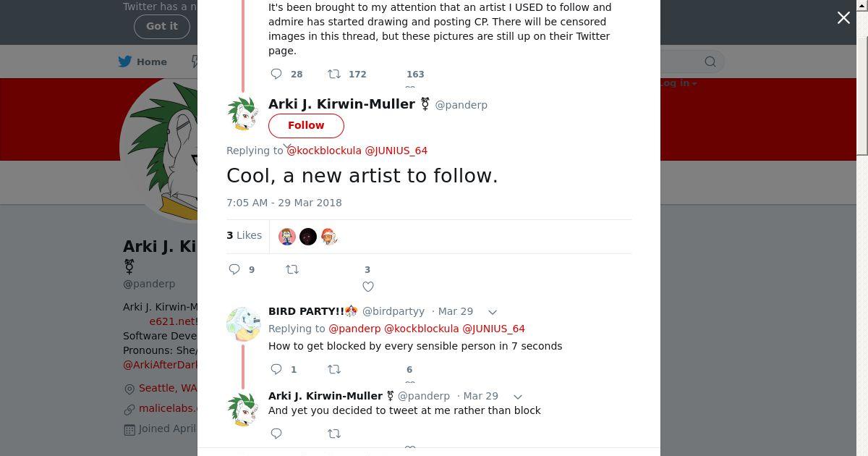The height and width of the screenshot is (456, 868).
Task: Go to the Twitter Home tab
Action: [x=143, y=62]
